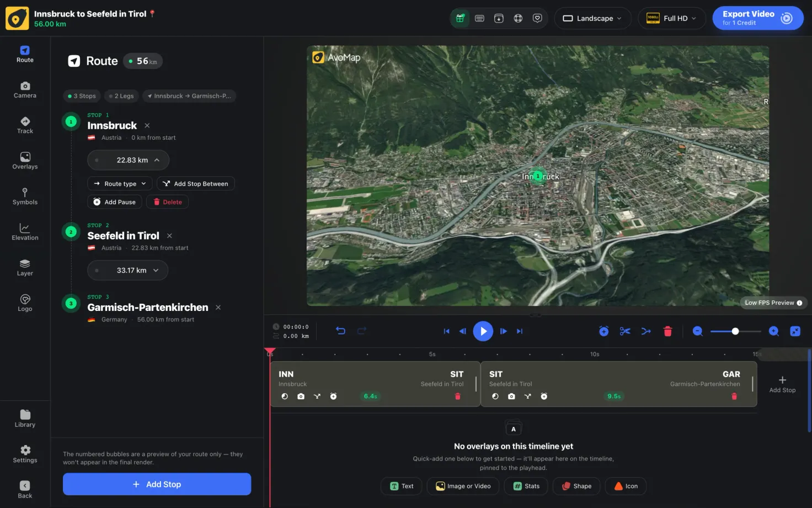Open the Logo panel in the sidebar
The height and width of the screenshot is (508, 812).
pos(25,303)
